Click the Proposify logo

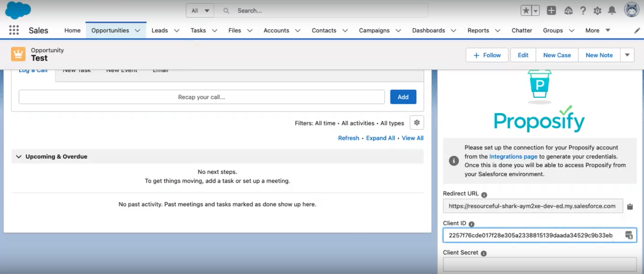coord(539,101)
